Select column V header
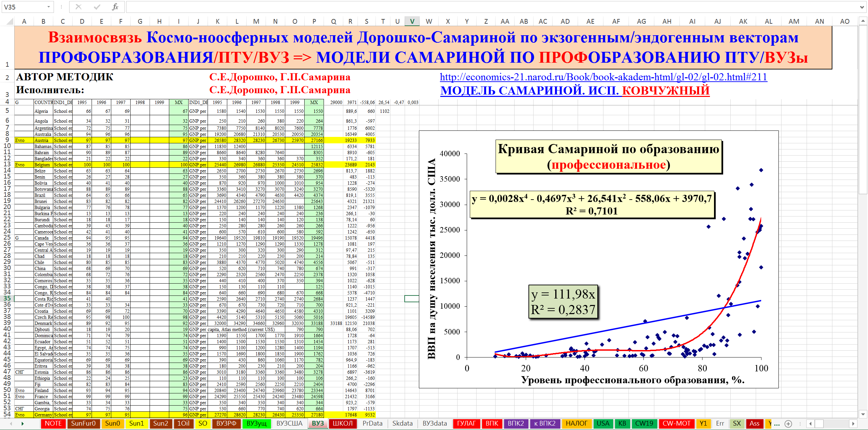 tap(412, 21)
